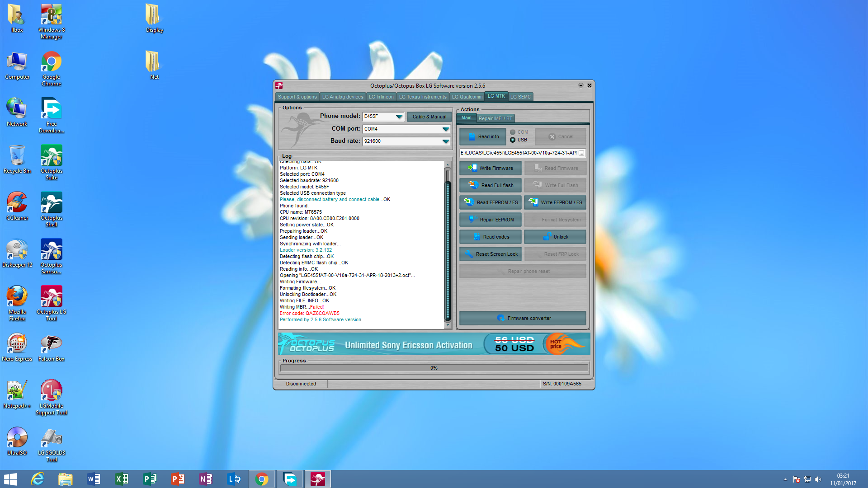Switch to the Support & options tab
This screenshot has width=868, height=488.
(x=297, y=97)
